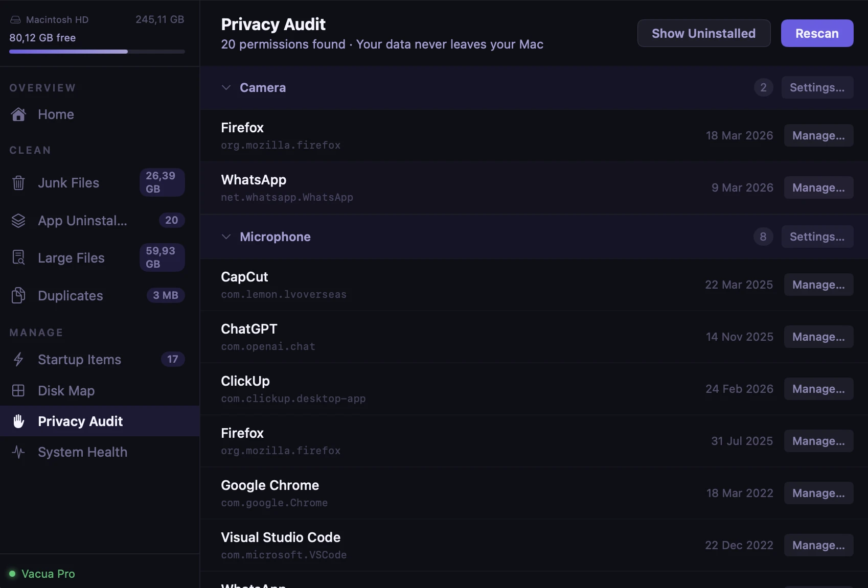Click the Duplicates 3 MB badge
The width and height of the screenshot is (868, 588).
tap(166, 295)
